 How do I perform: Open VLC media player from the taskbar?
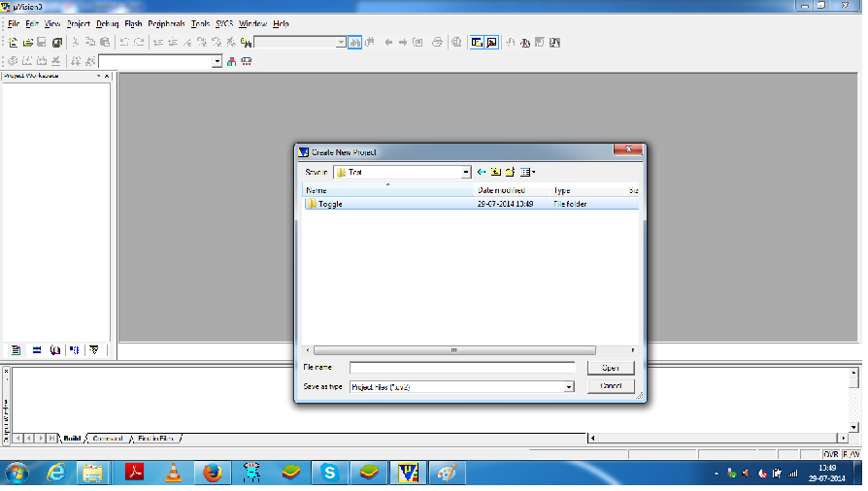click(x=173, y=474)
